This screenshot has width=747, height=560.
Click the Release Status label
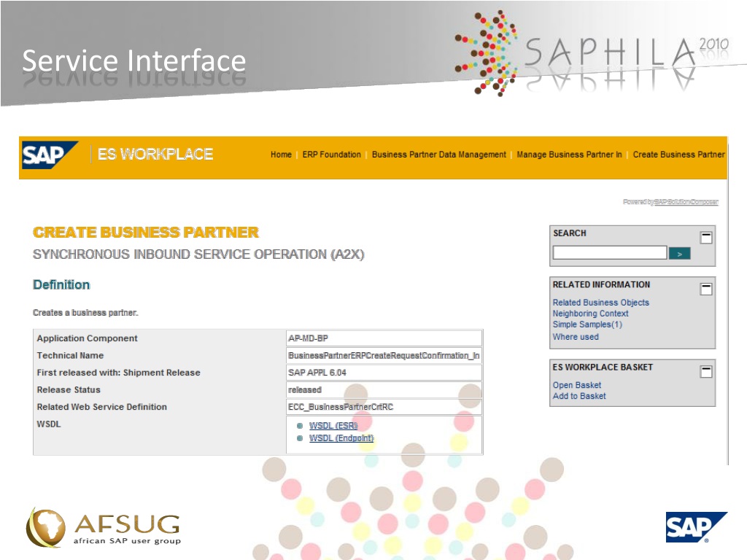tap(69, 389)
